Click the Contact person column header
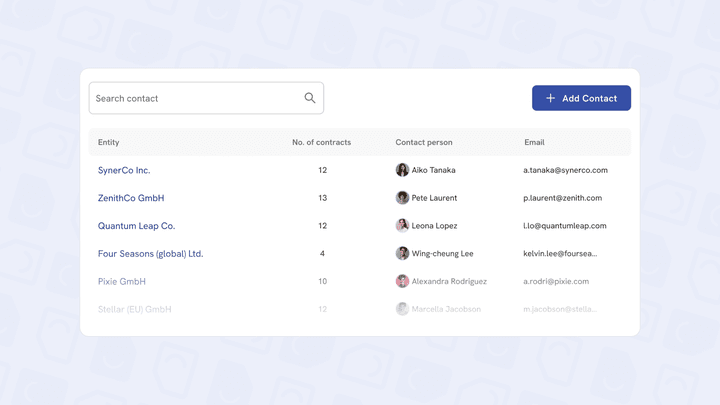Image resolution: width=720 pixels, height=405 pixels. pos(424,142)
